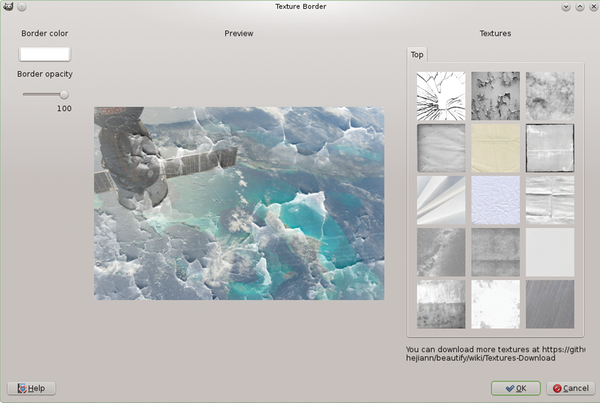Screen dimensions: 600x403
Task: Choose the beige folded paper texture
Action: [495, 148]
